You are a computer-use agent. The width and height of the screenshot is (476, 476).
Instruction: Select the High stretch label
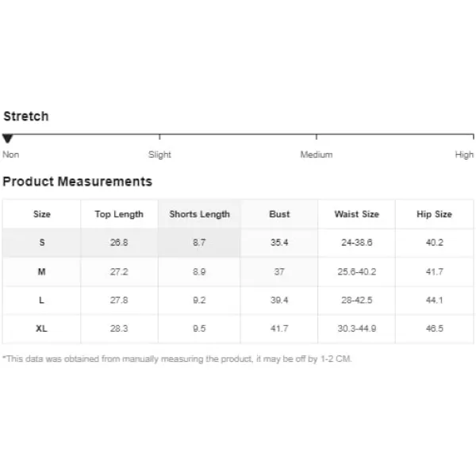coord(464,155)
